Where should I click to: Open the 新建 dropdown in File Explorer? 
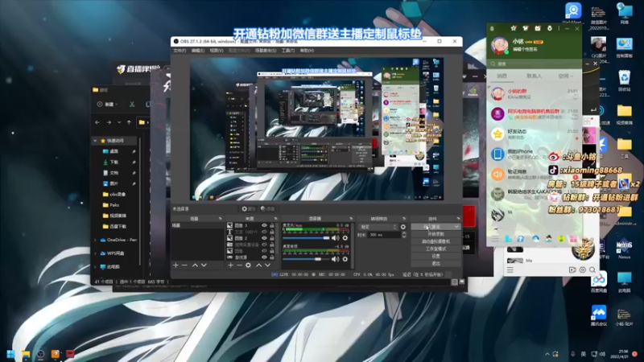[108, 105]
